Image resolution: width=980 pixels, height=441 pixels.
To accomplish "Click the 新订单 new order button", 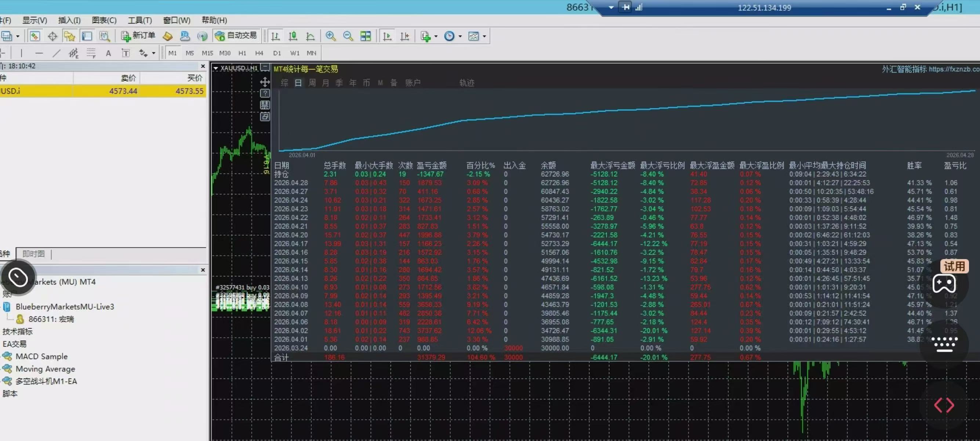I will click(138, 36).
